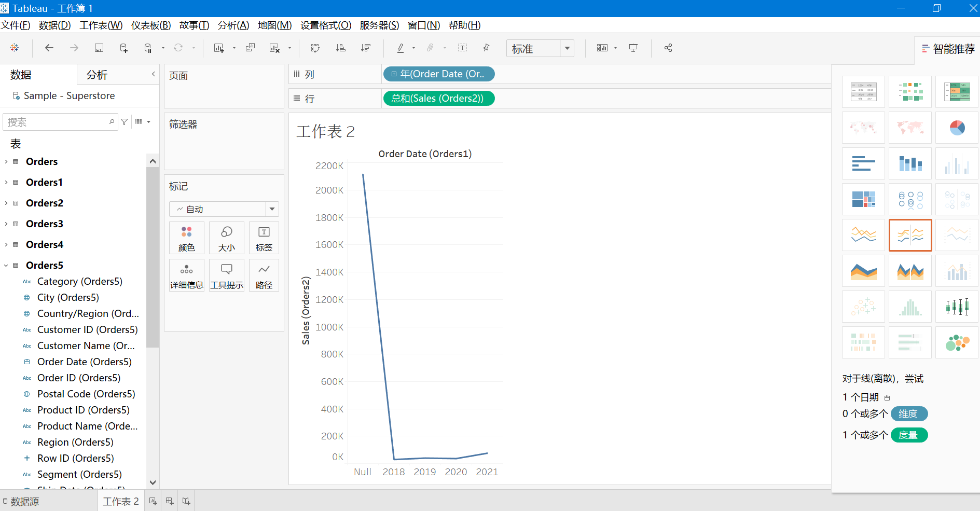Screen dimensions: 980x511
Task: Switch to the Analysis pane tab
Action: click(x=97, y=75)
